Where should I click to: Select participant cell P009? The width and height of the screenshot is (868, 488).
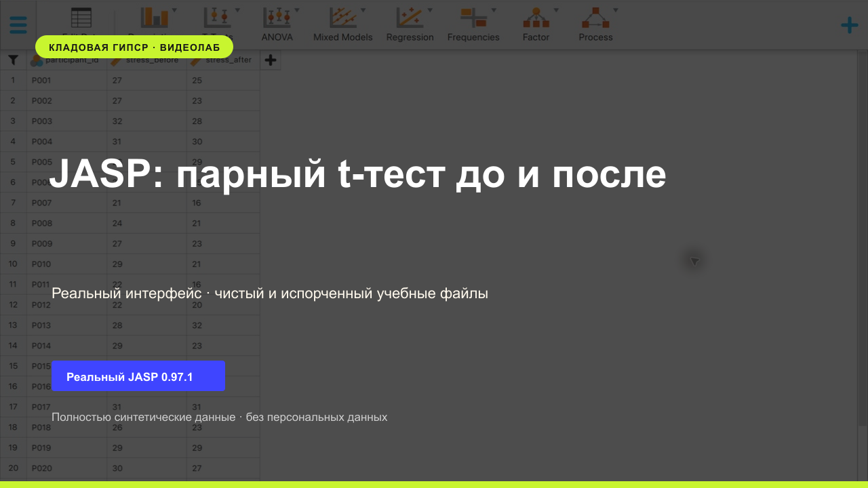pos(66,243)
